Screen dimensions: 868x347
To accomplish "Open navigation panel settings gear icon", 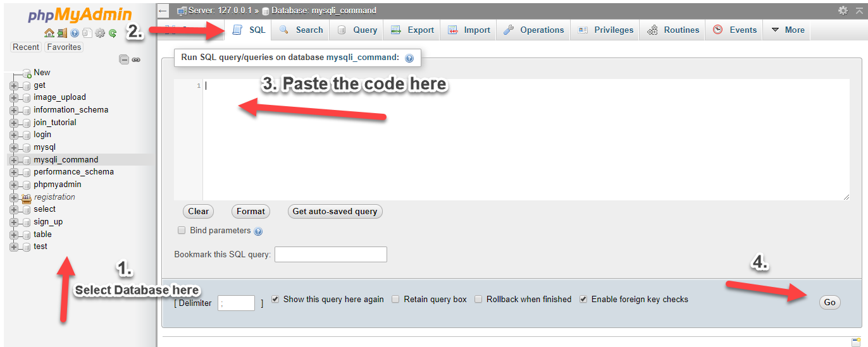I will 99,33.
